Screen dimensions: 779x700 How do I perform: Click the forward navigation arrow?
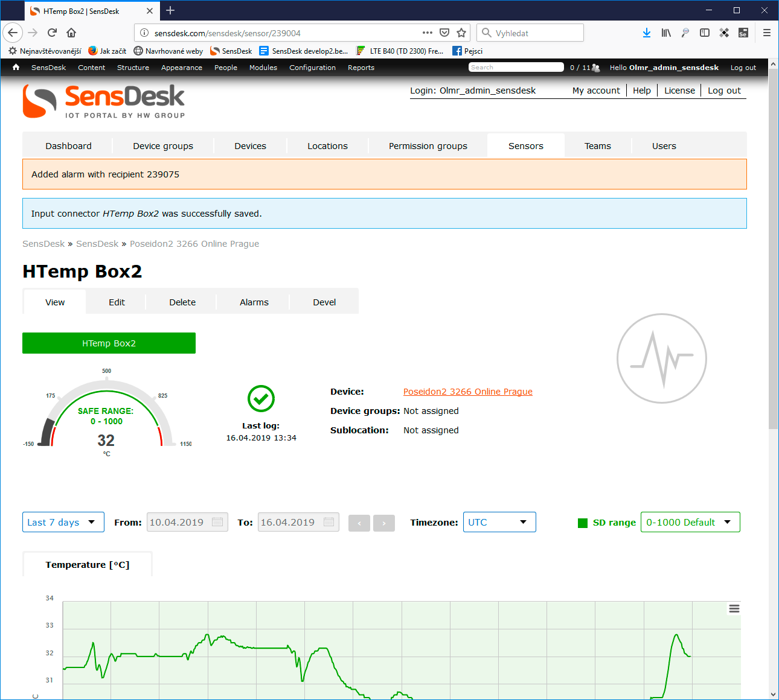click(33, 33)
